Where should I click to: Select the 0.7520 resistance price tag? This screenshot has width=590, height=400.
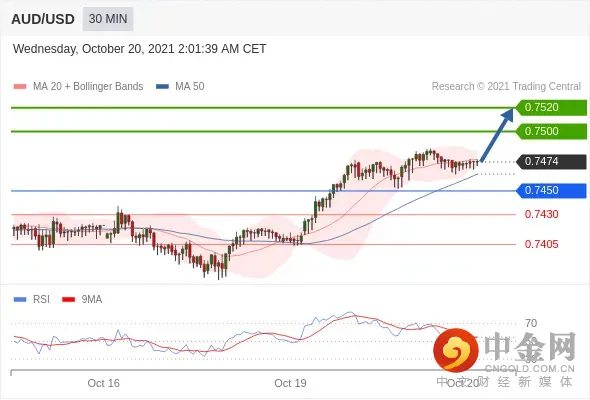(x=551, y=108)
